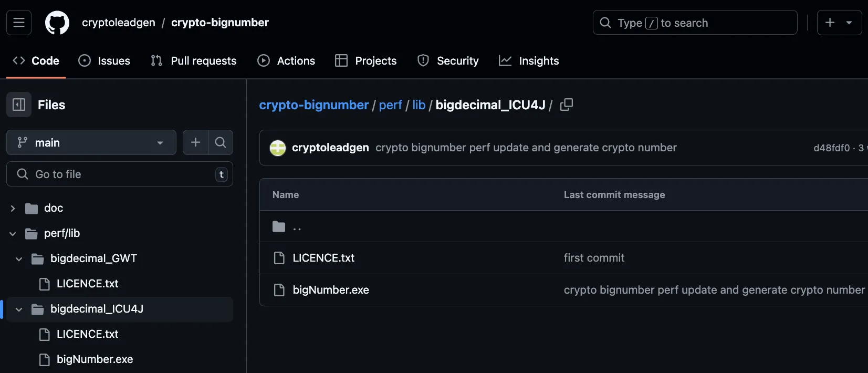Focus the Go to file input
Screen dimensions: 868x373
[121, 174]
